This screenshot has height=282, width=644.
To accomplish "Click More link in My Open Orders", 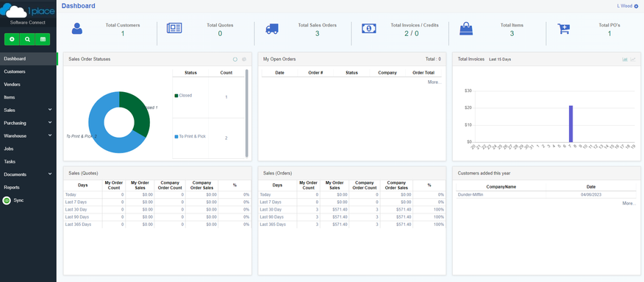I will pyautogui.click(x=434, y=82).
